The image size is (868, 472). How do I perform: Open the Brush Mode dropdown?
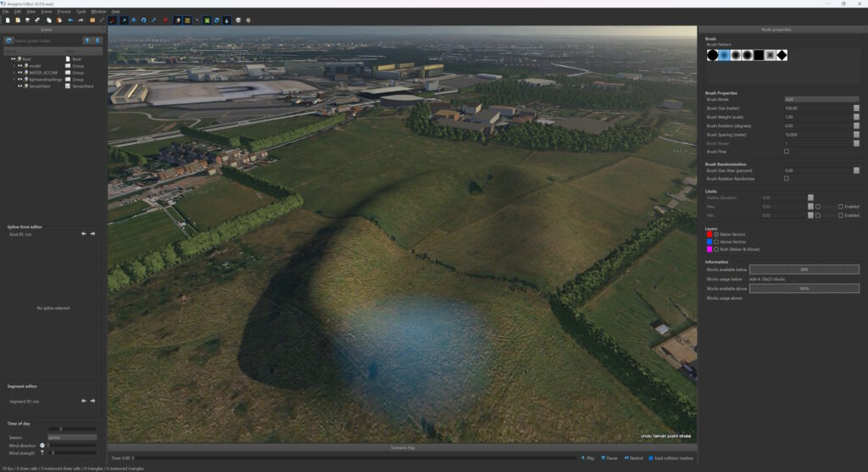(x=821, y=99)
